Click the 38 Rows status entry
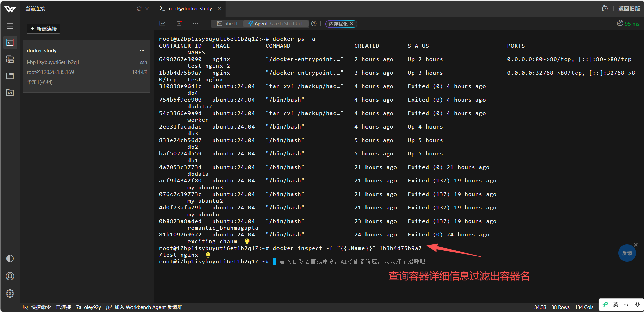The image size is (644, 312). [560, 307]
